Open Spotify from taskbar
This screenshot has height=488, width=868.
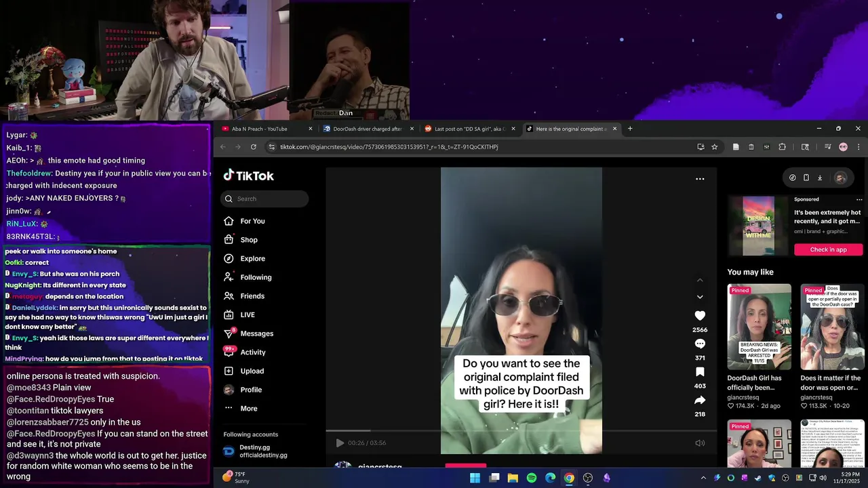point(532,478)
